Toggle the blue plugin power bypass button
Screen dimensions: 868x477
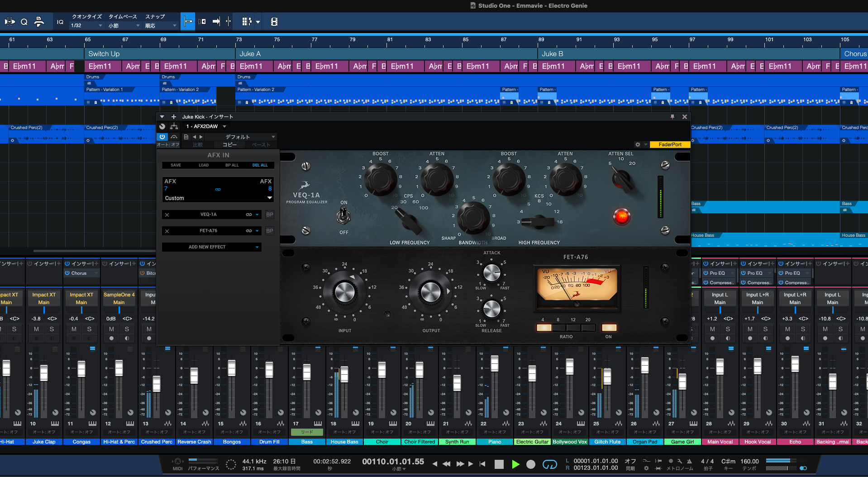162,137
